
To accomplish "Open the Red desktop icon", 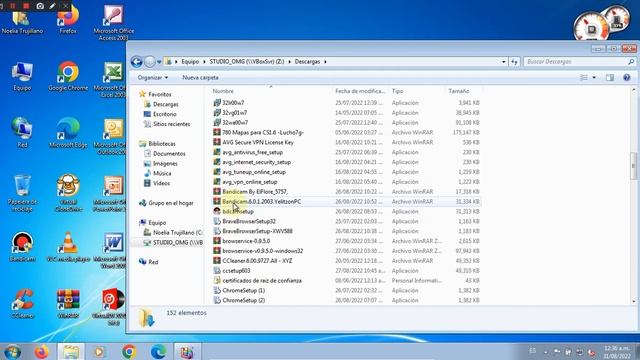I will 22,133.
